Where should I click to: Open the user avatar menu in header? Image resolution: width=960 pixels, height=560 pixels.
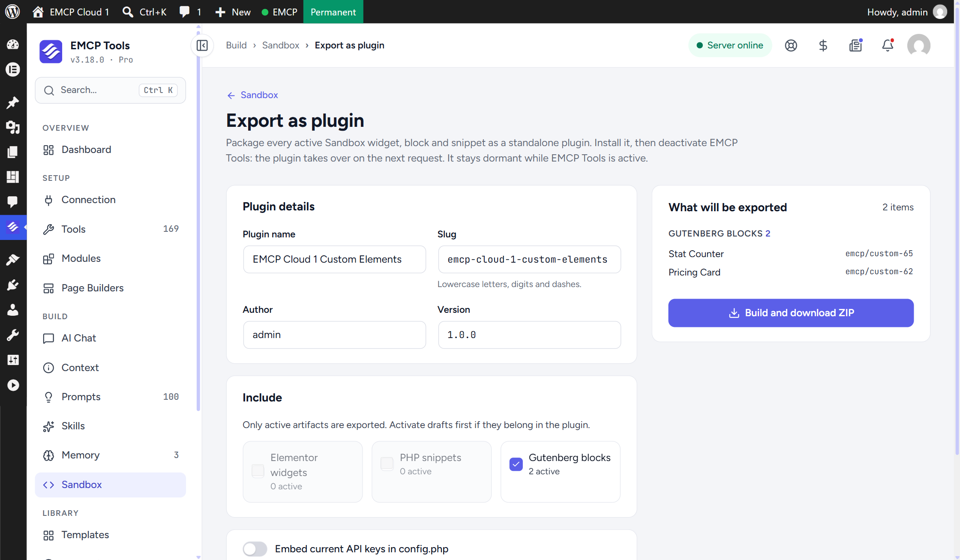pyautogui.click(x=918, y=45)
